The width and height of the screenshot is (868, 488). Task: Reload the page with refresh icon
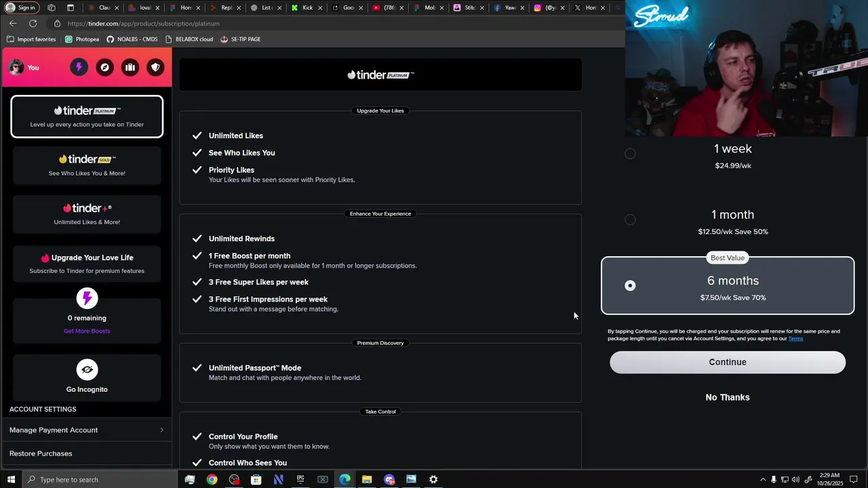[33, 23]
